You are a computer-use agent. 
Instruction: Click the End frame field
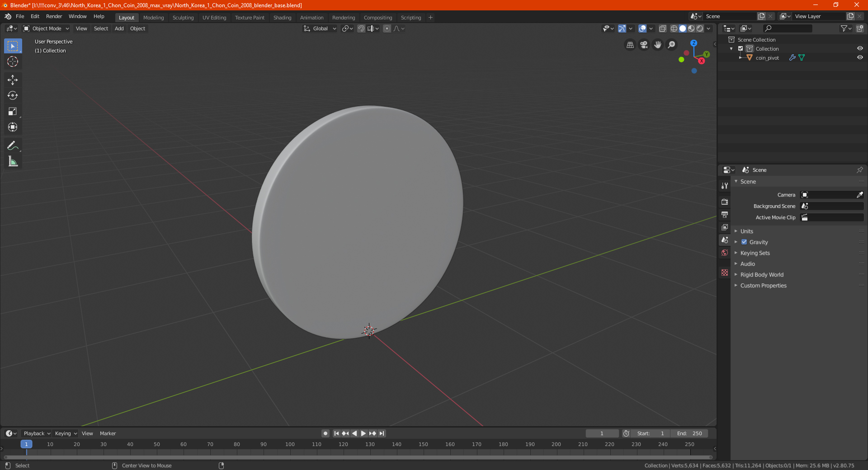tap(689, 433)
